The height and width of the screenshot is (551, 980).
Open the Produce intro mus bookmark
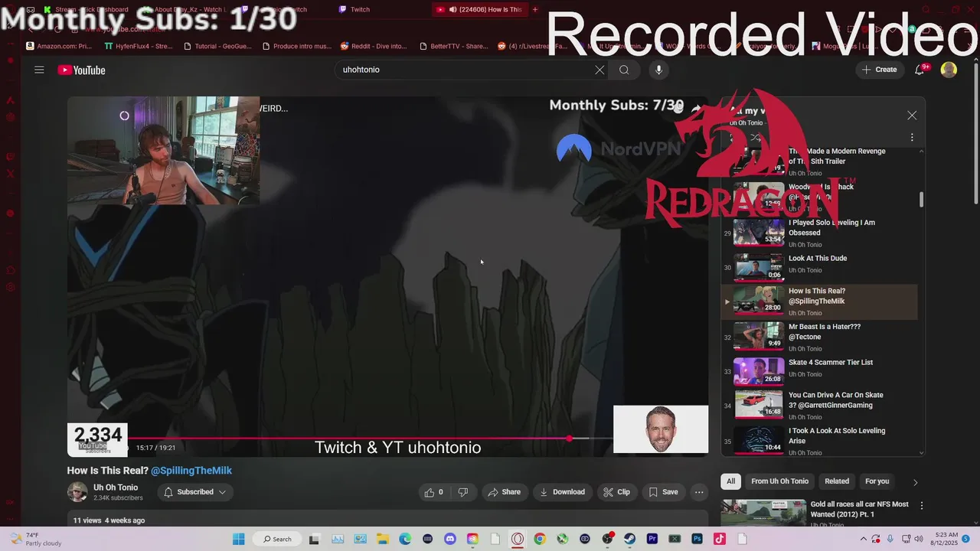297,46
